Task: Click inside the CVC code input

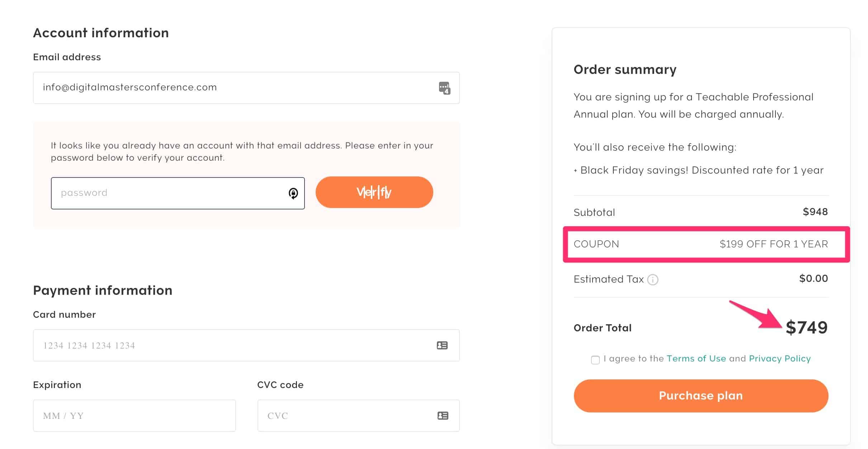Action: pyautogui.click(x=344, y=416)
